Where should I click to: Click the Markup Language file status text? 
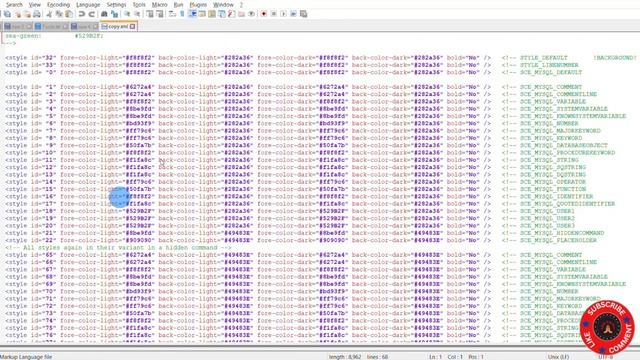click(26, 357)
